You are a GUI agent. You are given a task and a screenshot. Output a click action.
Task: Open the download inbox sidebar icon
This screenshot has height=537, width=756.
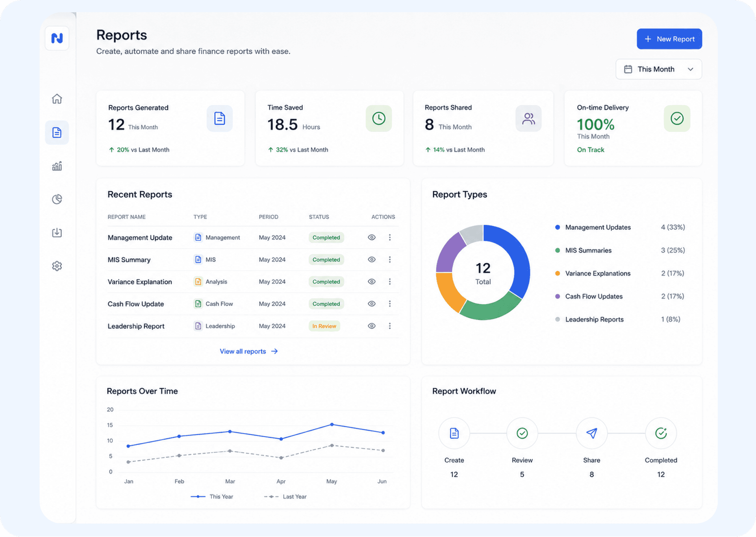tap(57, 233)
